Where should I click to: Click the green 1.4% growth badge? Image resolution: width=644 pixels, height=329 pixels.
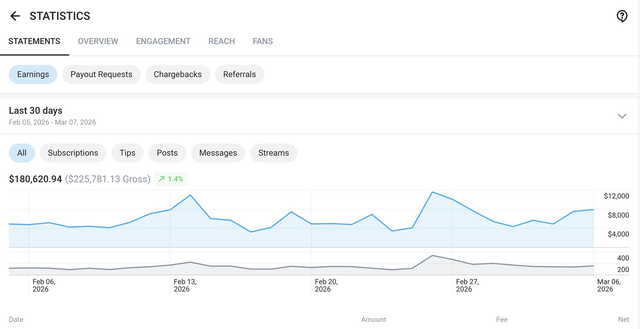[x=171, y=179]
